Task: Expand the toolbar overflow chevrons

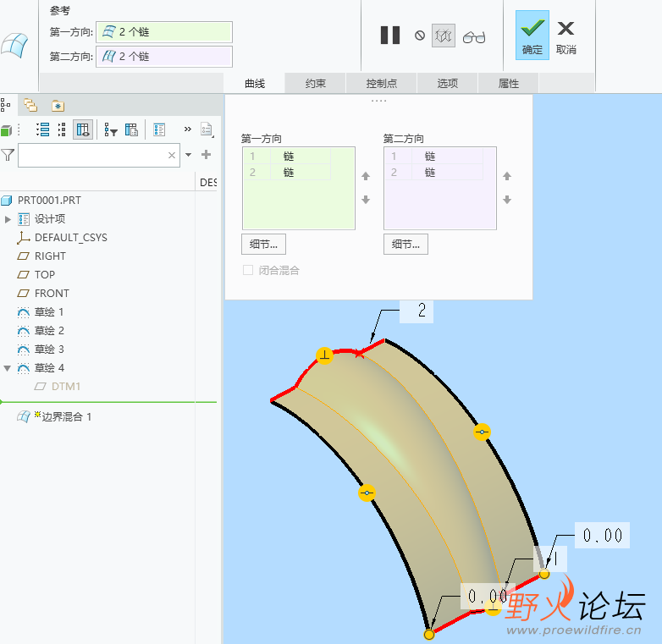Action: (x=188, y=129)
